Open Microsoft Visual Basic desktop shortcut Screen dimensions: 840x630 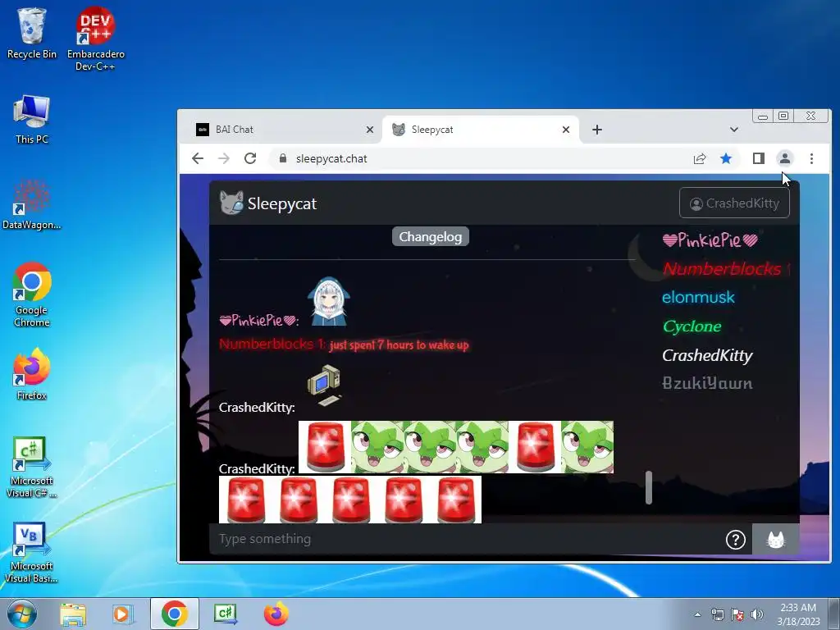coord(32,552)
